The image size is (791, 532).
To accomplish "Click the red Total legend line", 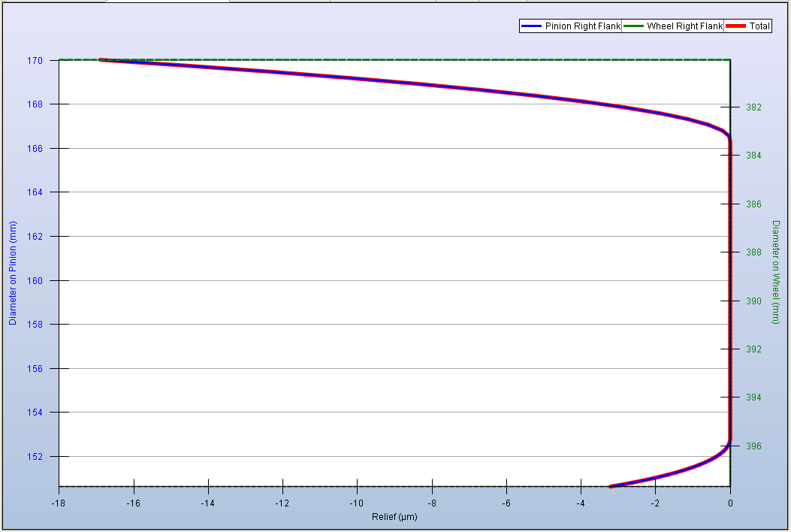I will pyautogui.click(x=736, y=26).
